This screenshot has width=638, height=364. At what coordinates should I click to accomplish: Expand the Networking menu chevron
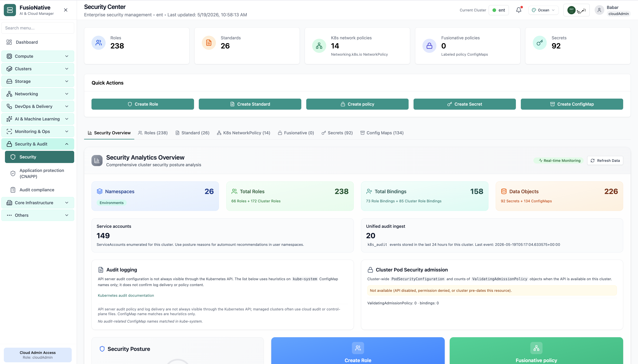click(x=67, y=94)
